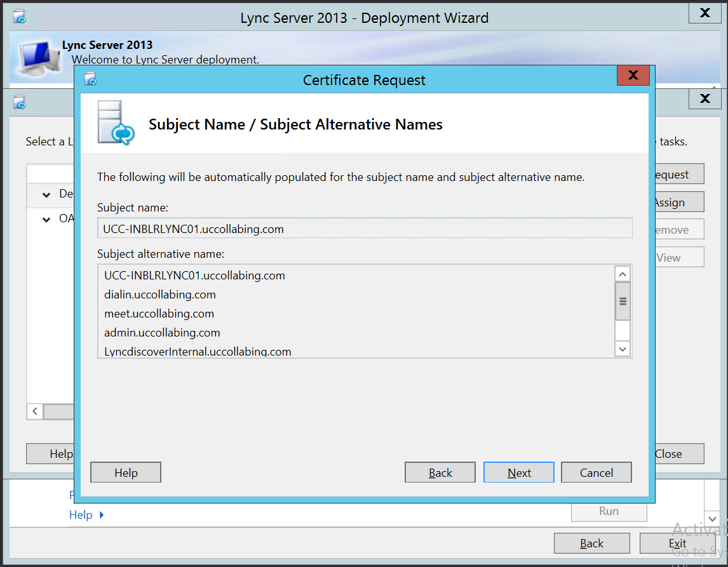This screenshot has width=728, height=567.
Task: Click scroll down arrow of alternative names list
Action: coord(623,349)
